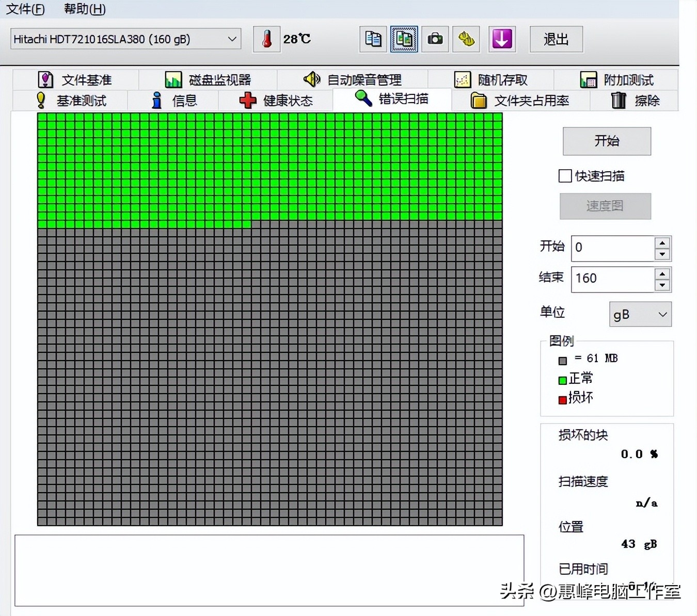697x616 pixels.
Task: Decrease the 开始 start value
Action: point(662,254)
